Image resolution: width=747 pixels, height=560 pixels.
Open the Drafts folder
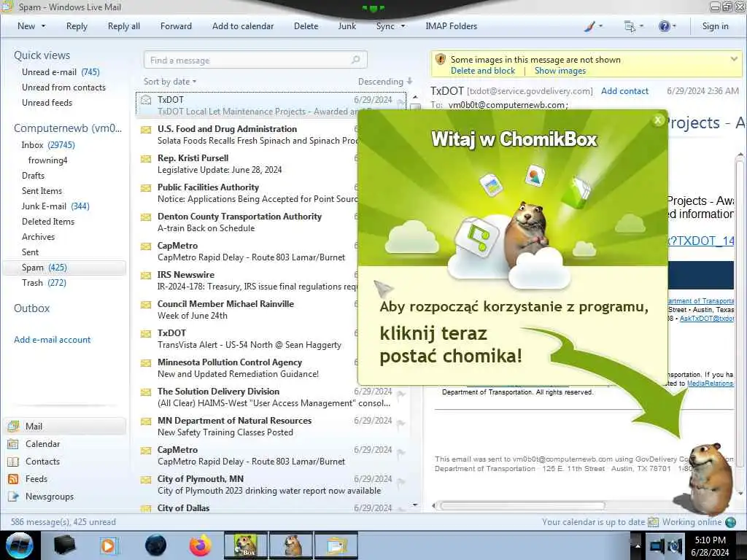point(33,176)
